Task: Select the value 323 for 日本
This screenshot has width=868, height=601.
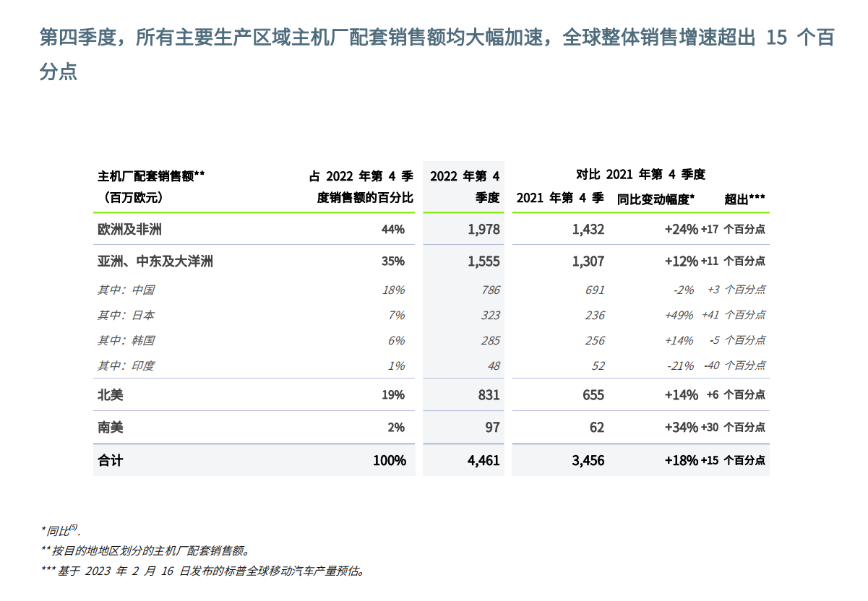Action: 489,316
